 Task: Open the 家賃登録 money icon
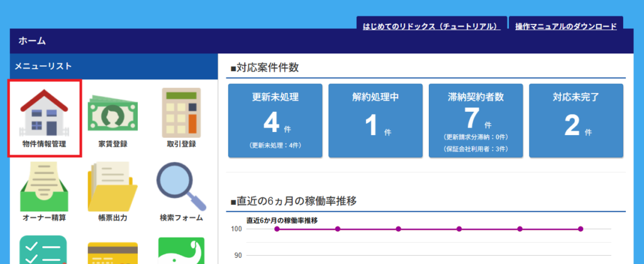pos(113,113)
